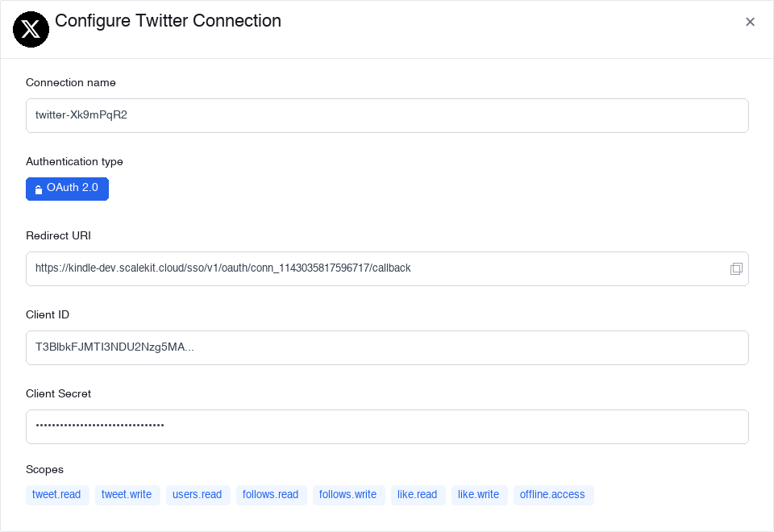This screenshot has height=532, width=774.
Task: Click the Client ID input field
Action: pyautogui.click(x=387, y=347)
